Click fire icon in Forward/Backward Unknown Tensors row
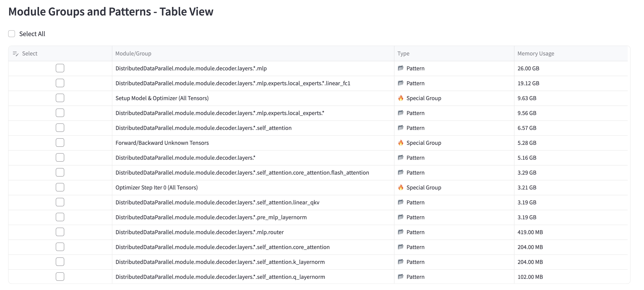This screenshot has height=290, width=644. tap(400, 143)
